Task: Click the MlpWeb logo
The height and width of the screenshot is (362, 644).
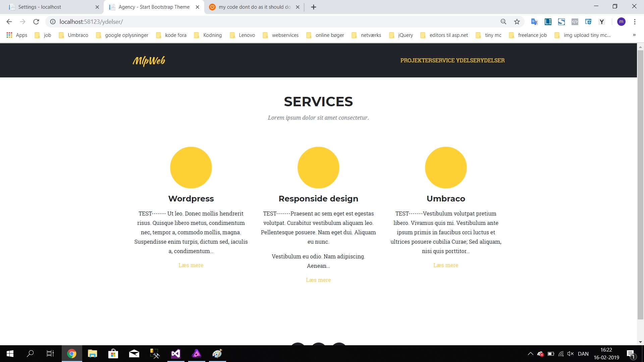Action: click(x=149, y=61)
